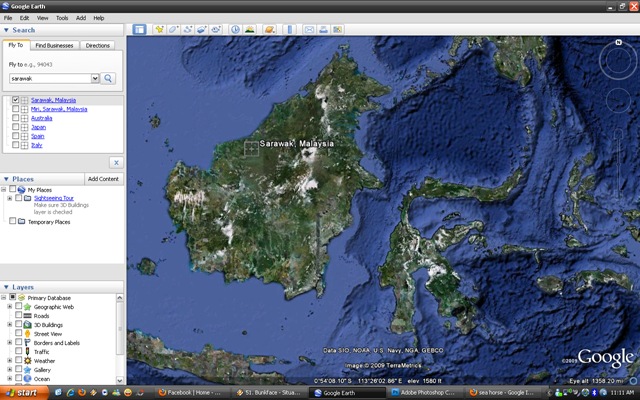Click the search magnifier button

tap(108, 78)
